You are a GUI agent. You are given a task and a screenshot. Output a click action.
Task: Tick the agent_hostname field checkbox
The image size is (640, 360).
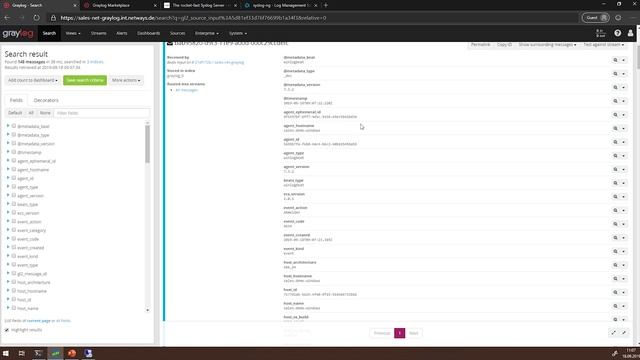[x=14, y=169]
